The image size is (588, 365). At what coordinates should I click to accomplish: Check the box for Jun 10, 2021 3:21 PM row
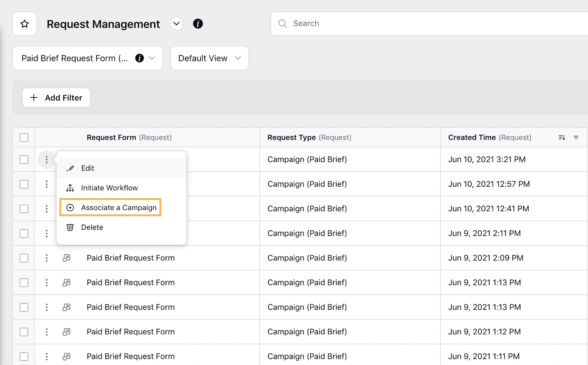(24, 160)
